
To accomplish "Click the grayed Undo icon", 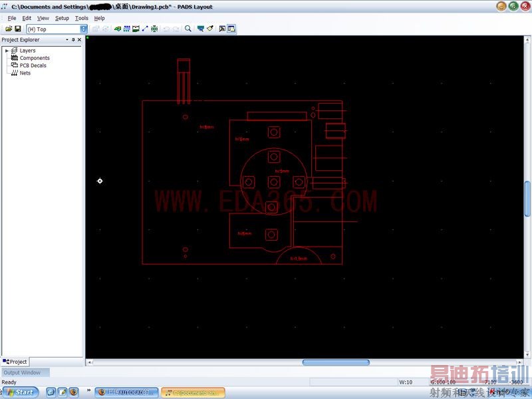I will tap(166, 29).
